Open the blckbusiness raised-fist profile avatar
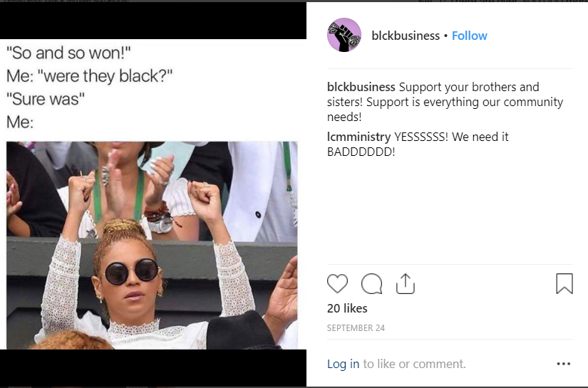The width and height of the screenshot is (588, 388). [x=344, y=35]
